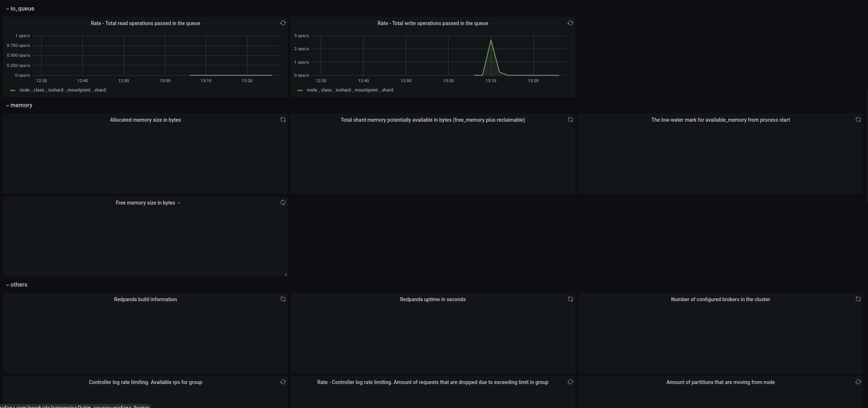This screenshot has height=408, width=868.
Task: Click loading icon on low-water mark panel
Action: click(858, 120)
